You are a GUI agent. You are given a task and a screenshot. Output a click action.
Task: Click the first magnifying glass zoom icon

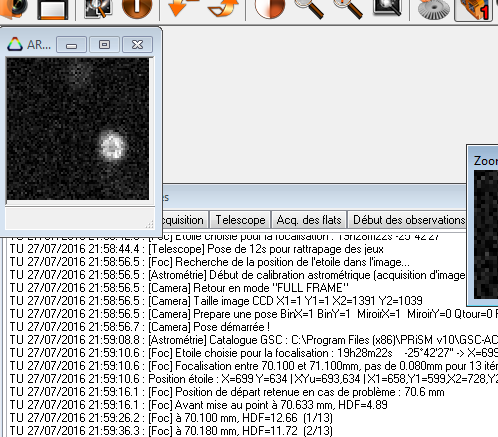[x=309, y=9]
